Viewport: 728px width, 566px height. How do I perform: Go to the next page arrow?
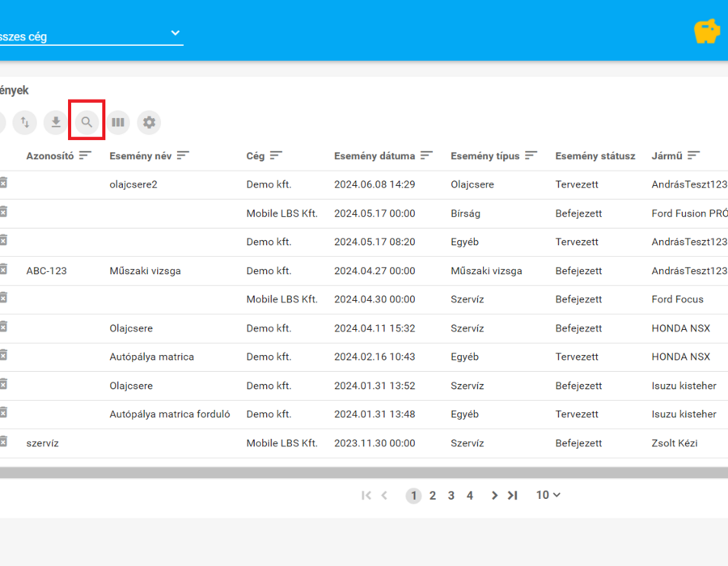coord(494,496)
